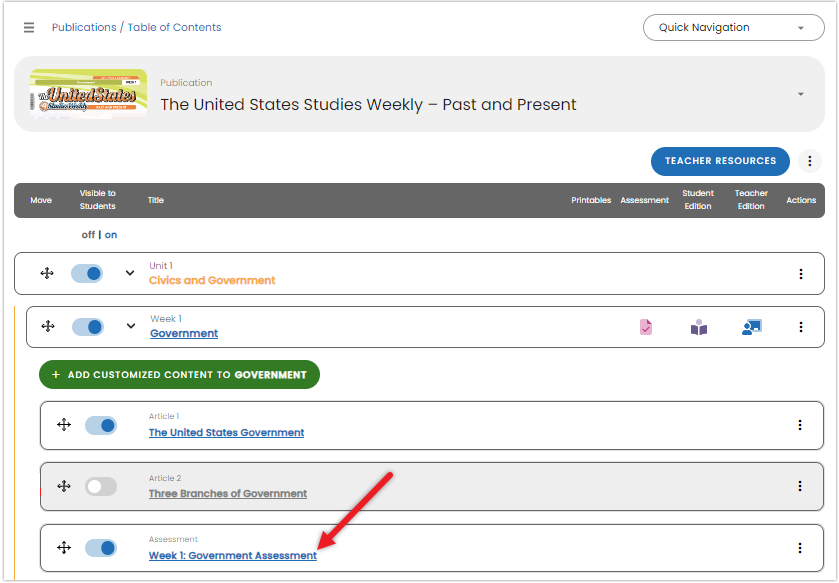Open The United States Government article link

pos(226,432)
